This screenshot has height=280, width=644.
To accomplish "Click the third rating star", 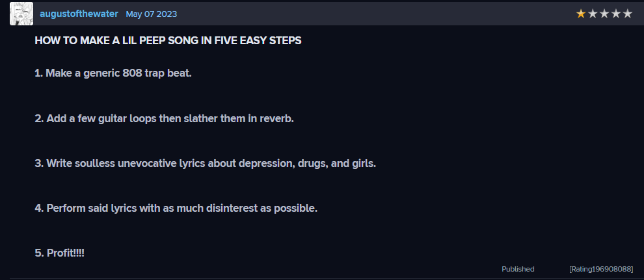I will tap(604, 14).
